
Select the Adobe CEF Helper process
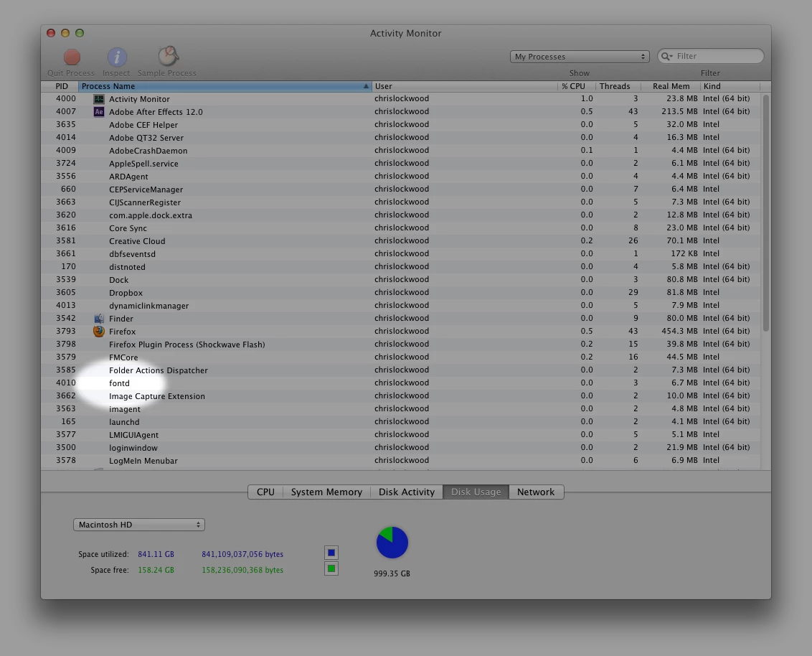(x=401, y=124)
